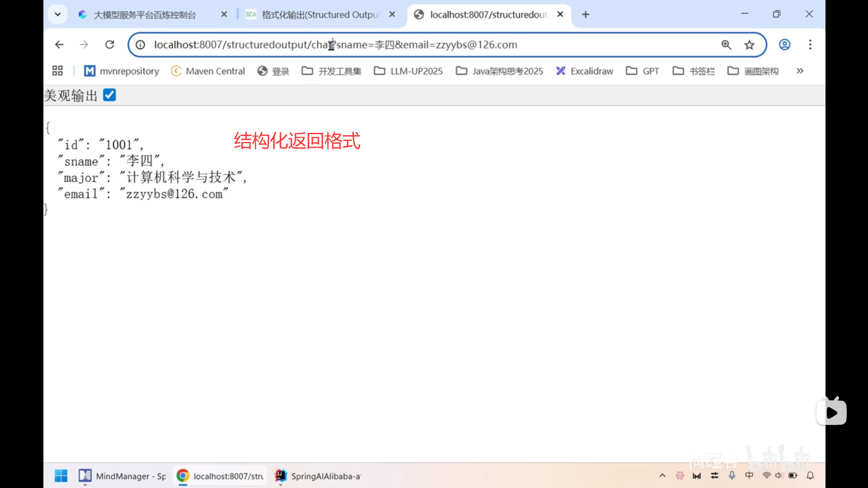Go forward to next page
Viewport: 868px width, 488px height.
click(84, 45)
